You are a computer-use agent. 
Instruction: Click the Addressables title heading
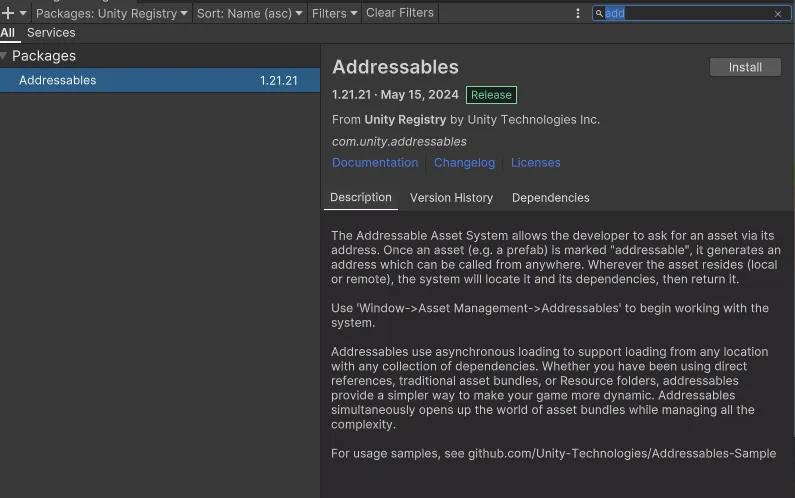pyautogui.click(x=395, y=67)
